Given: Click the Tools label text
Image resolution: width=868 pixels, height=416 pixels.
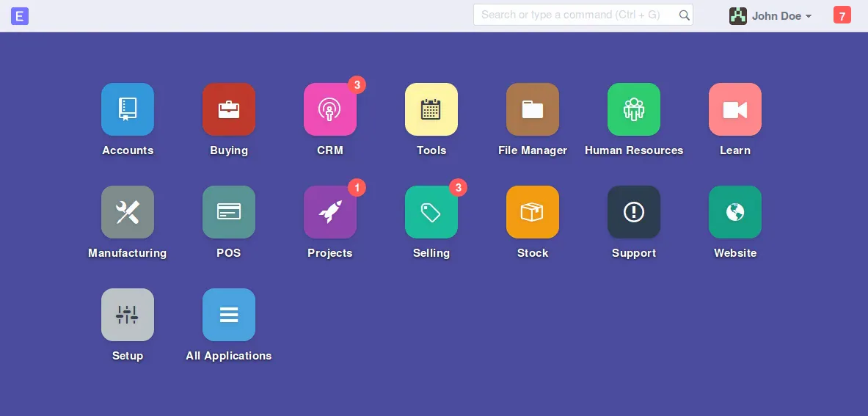Looking at the screenshot, I should (431, 150).
